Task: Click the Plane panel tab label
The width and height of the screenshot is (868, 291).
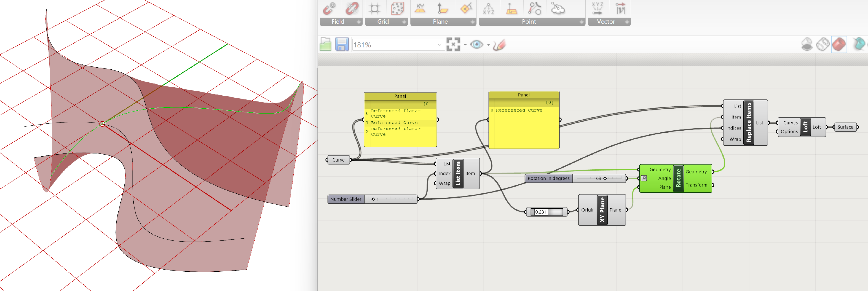Action: point(440,22)
